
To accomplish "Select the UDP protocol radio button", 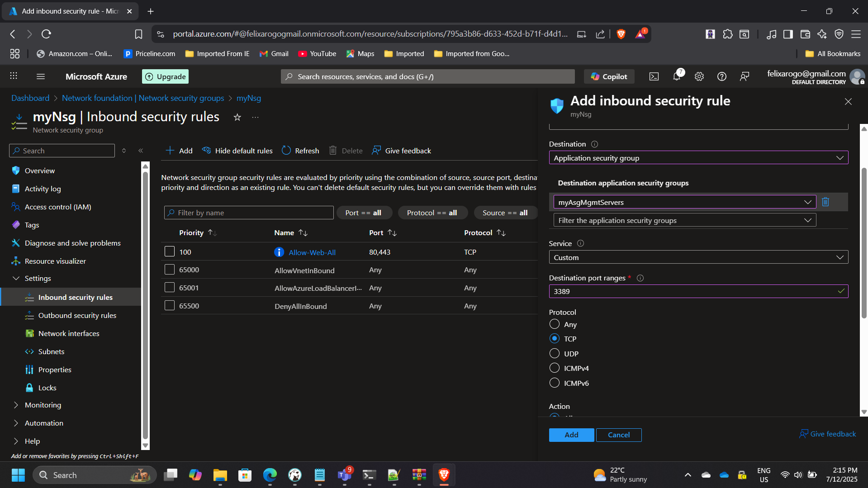I will pyautogui.click(x=555, y=353).
